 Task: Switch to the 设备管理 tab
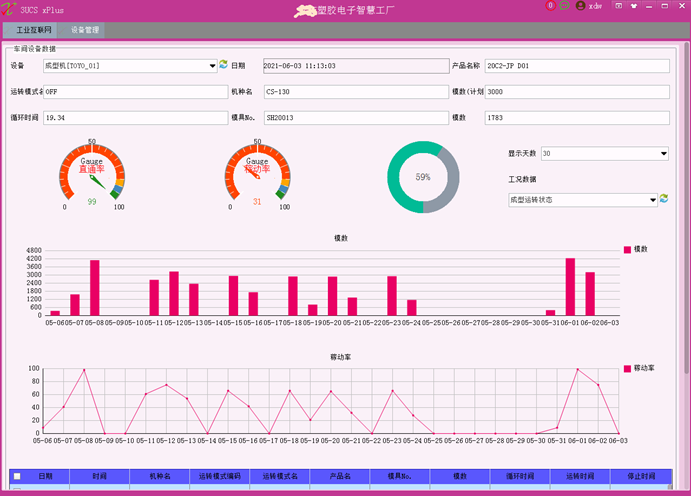click(x=84, y=30)
